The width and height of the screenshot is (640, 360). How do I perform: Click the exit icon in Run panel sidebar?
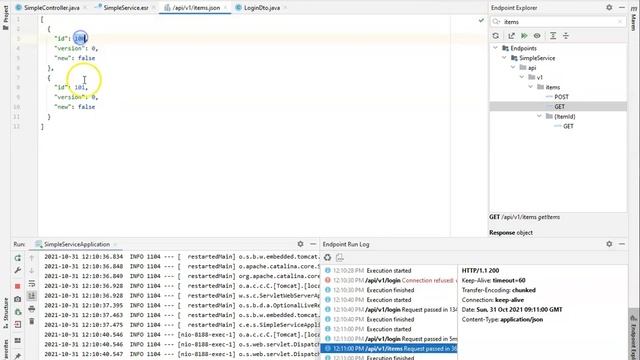(x=18, y=324)
